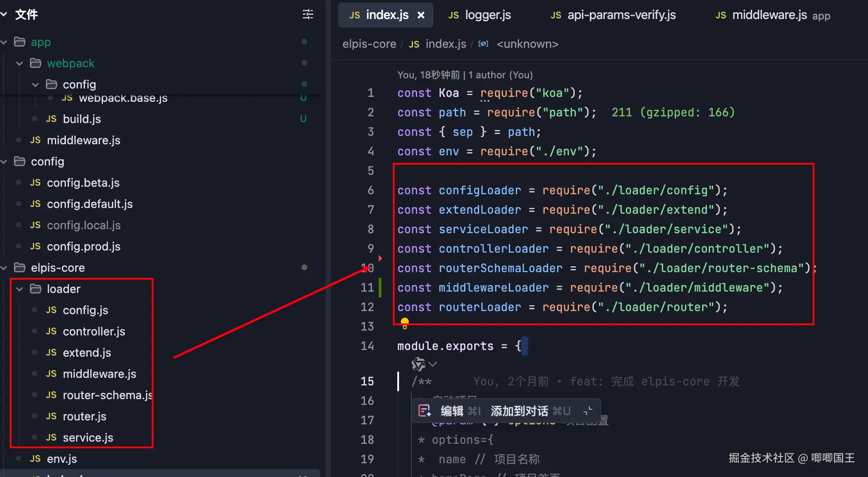This screenshot has height=477, width=868.
Task: Open explorer filter settings icon
Action: 308,15
